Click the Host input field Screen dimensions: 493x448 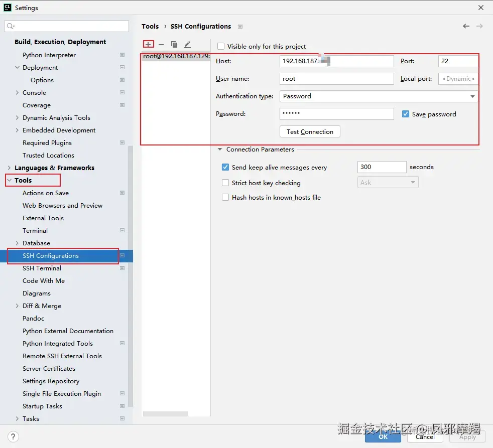tap(336, 61)
